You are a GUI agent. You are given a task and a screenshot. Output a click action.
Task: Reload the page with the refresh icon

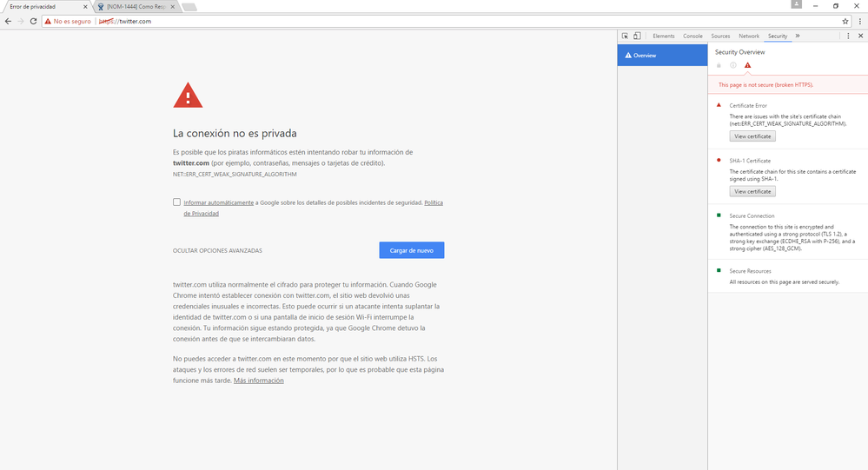coord(33,21)
